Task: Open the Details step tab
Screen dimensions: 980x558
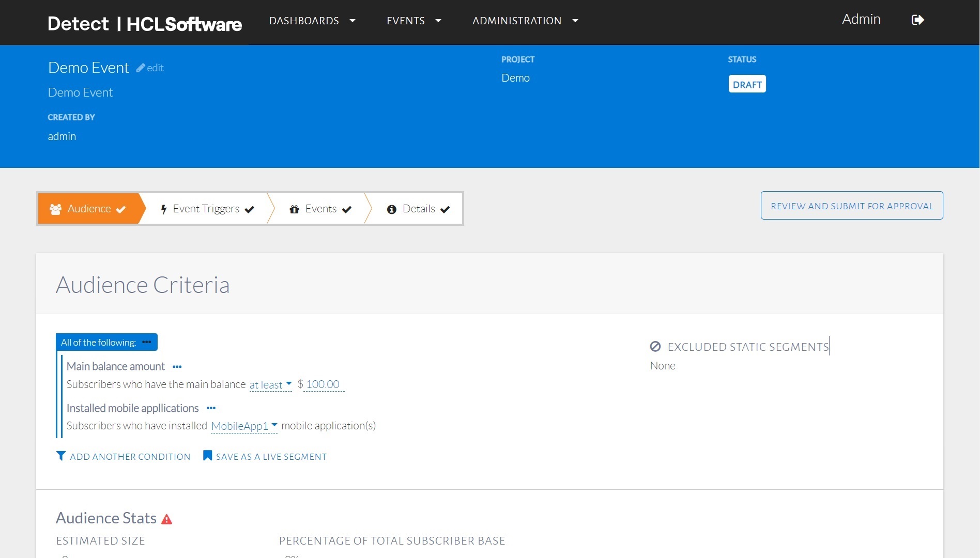Action: [418, 209]
